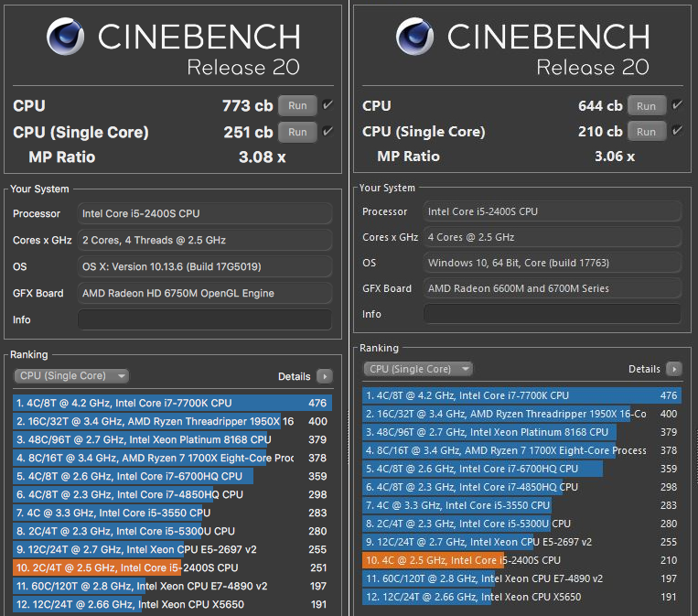Click the Windows 10, 64 Bit OS field
The height and width of the screenshot is (616, 698).
(552, 263)
